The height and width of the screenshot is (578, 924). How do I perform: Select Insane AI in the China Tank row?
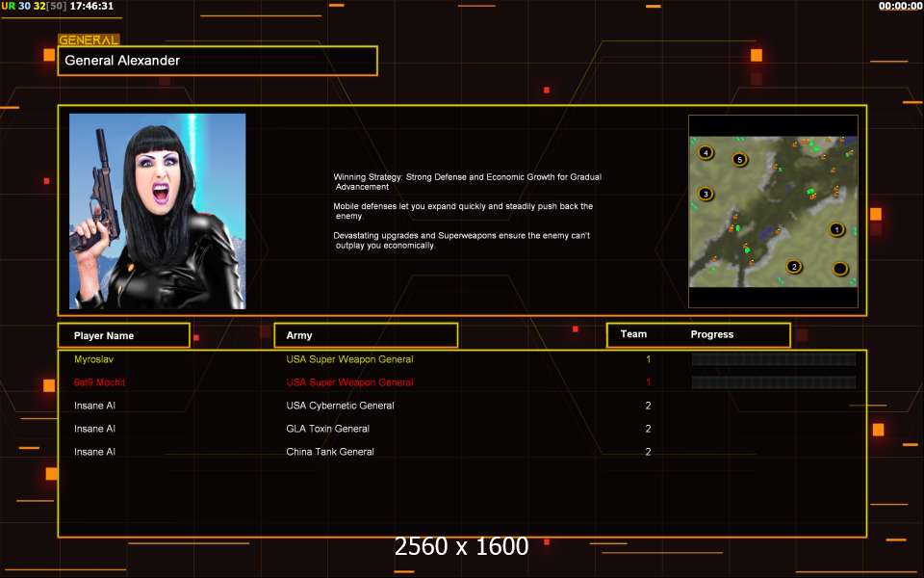(x=95, y=452)
